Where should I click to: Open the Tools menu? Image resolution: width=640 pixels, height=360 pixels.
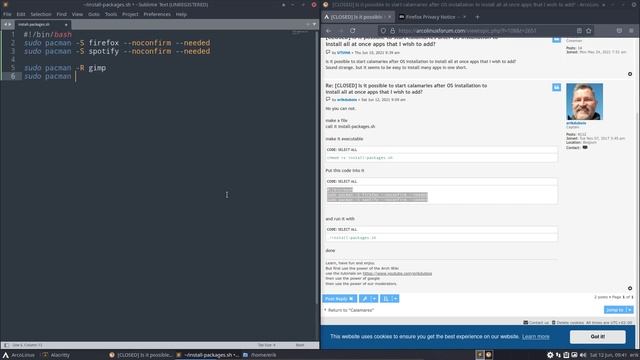click(x=111, y=14)
